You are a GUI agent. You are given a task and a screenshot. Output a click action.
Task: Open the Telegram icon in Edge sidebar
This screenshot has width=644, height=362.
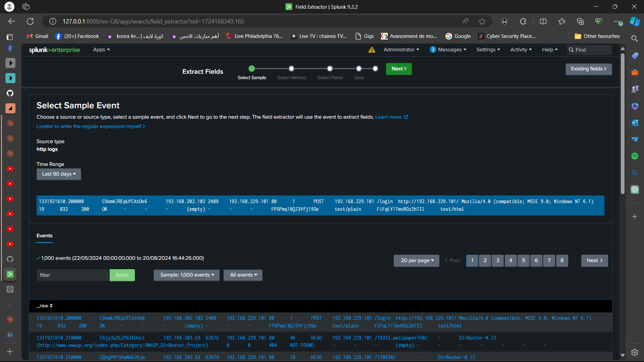click(x=635, y=139)
